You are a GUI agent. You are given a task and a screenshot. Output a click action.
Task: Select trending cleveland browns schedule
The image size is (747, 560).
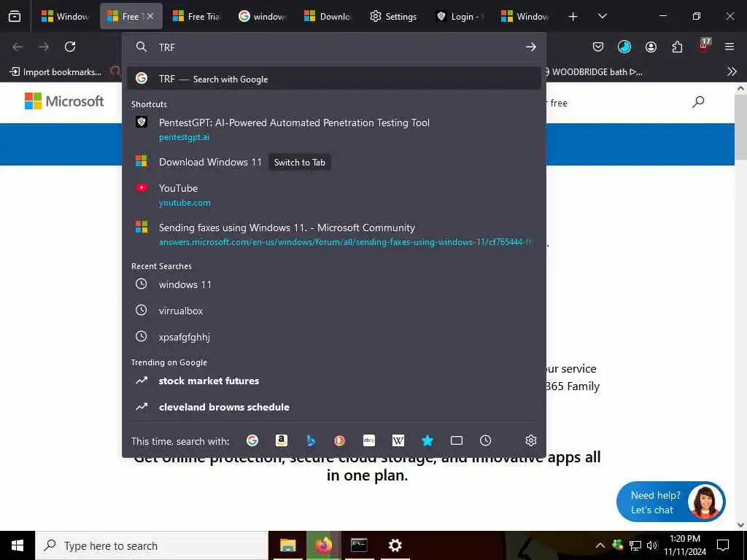click(333, 407)
